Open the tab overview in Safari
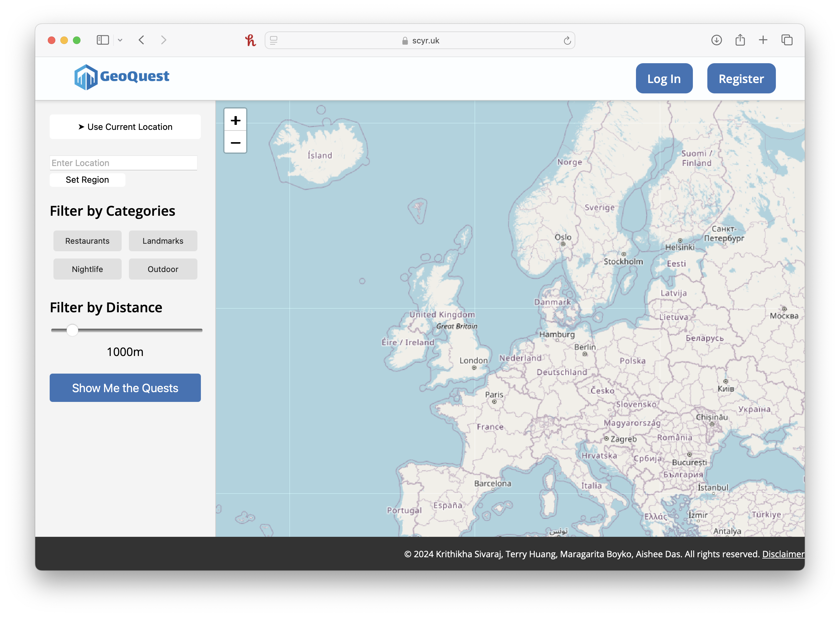840x617 pixels. pyautogui.click(x=787, y=40)
